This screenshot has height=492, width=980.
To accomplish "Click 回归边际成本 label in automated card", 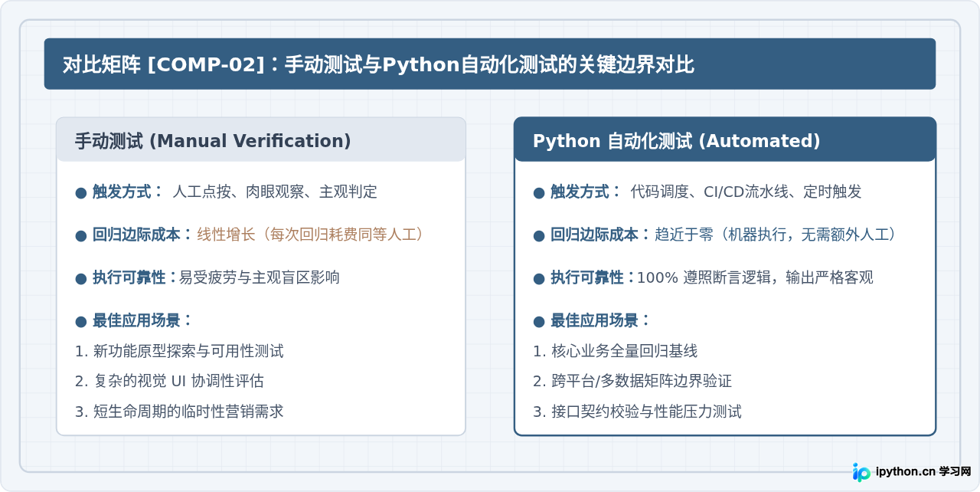I will (600, 235).
